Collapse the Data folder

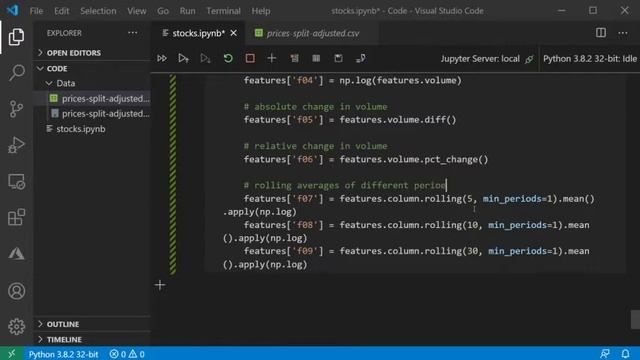(x=92, y=83)
